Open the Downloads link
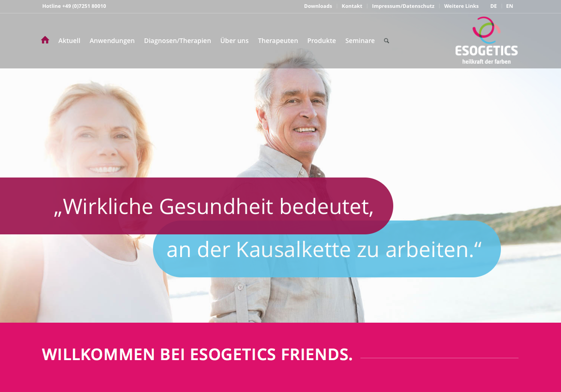This screenshot has width=561, height=392. 318,6
